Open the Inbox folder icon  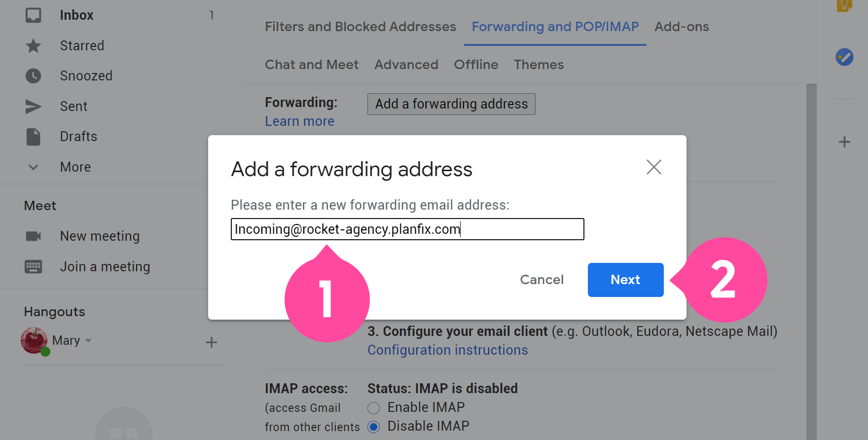coord(34,15)
